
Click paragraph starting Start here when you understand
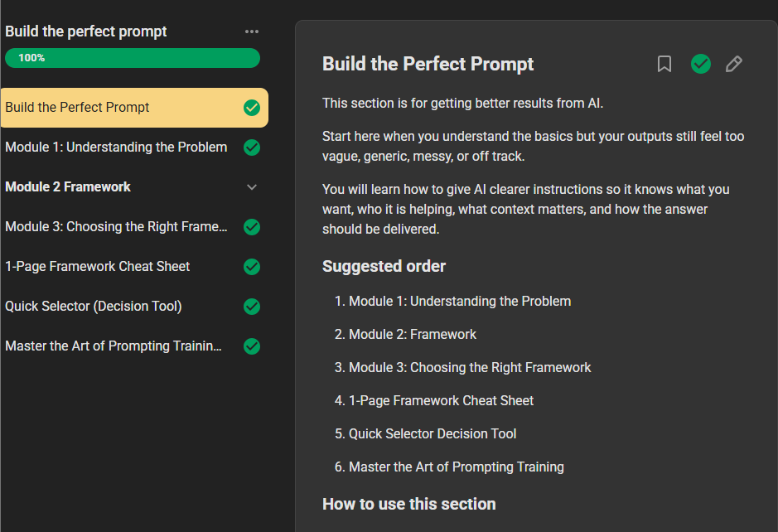coord(533,147)
